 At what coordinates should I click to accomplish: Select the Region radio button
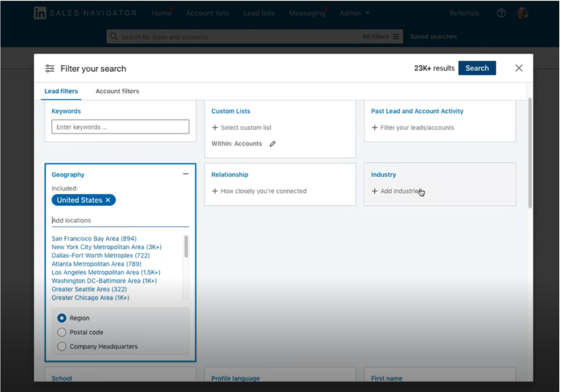tap(61, 318)
